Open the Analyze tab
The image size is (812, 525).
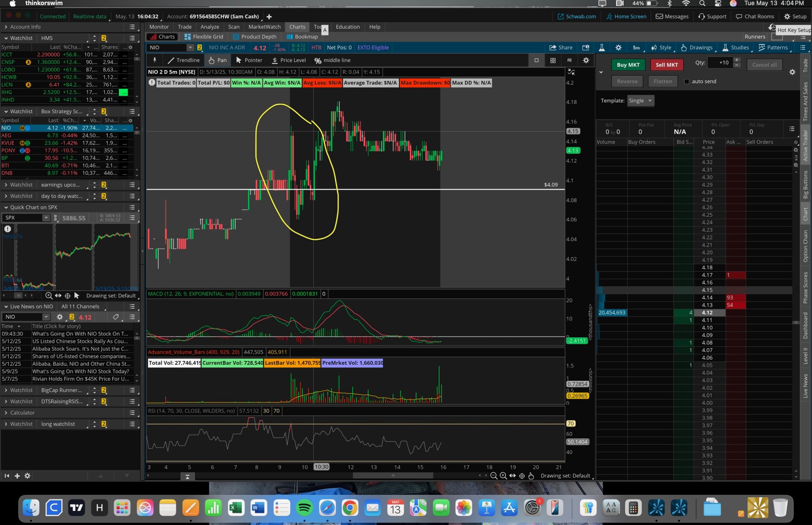click(x=210, y=27)
